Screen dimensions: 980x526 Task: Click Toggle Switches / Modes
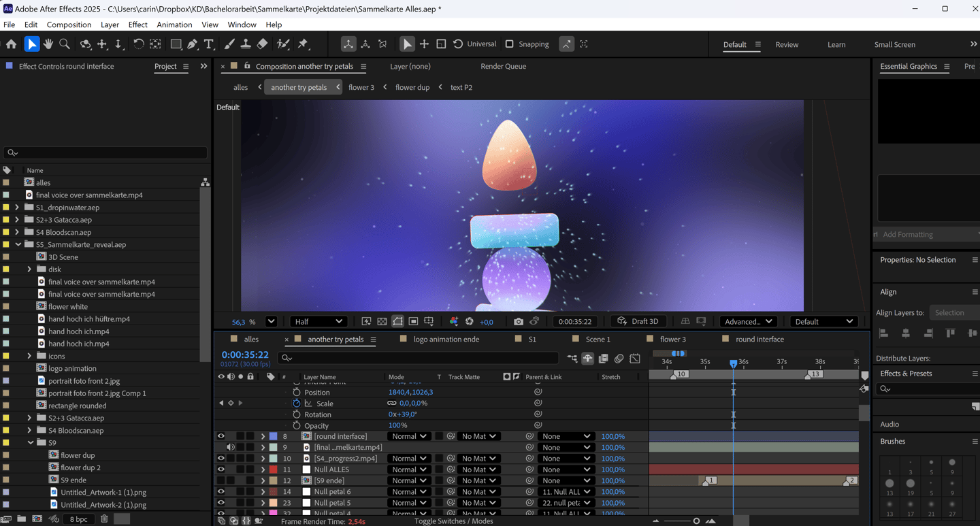[453, 521]
